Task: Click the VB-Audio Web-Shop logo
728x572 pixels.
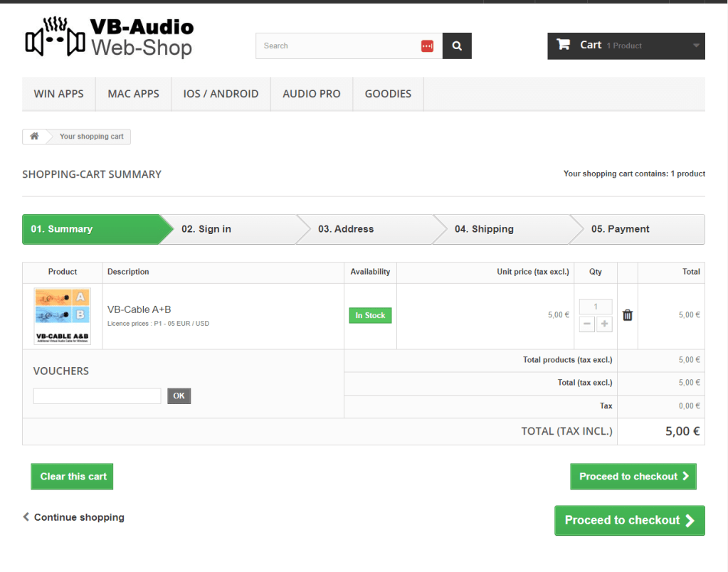Action: point(109,37)
